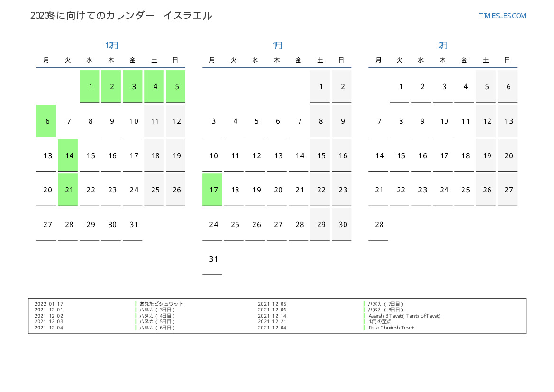Viewport: 554px width, 392px height.
Task: Click highlighted December 3 cell
Action: pos(133,86)
